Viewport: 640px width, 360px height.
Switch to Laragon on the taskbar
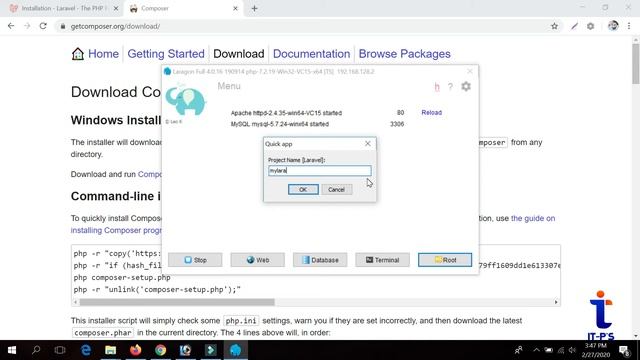click(x=236, y=350)
